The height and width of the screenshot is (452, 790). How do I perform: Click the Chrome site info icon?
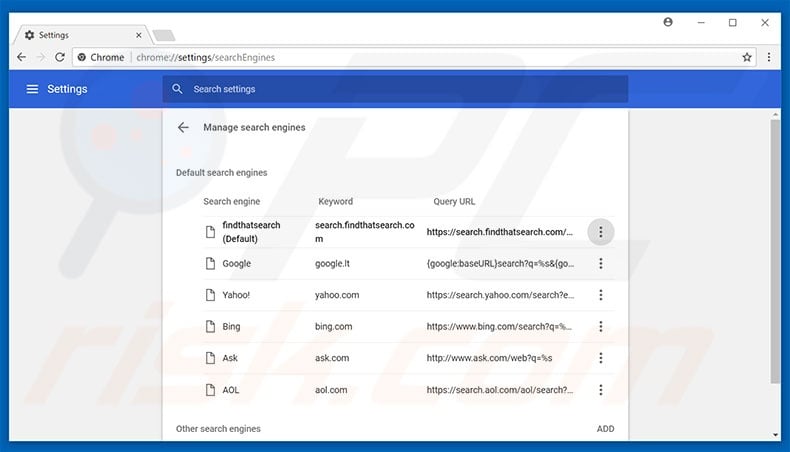[x=82, y=57]
